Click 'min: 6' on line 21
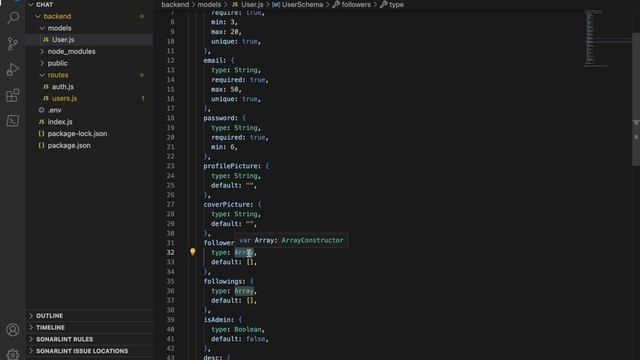 click(222, 147)
